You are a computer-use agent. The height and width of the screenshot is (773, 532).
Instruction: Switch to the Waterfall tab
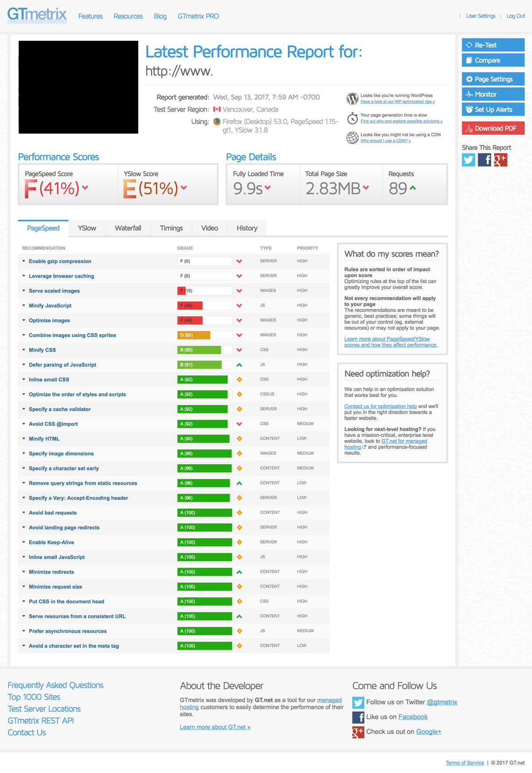click(x=128, y=228)
